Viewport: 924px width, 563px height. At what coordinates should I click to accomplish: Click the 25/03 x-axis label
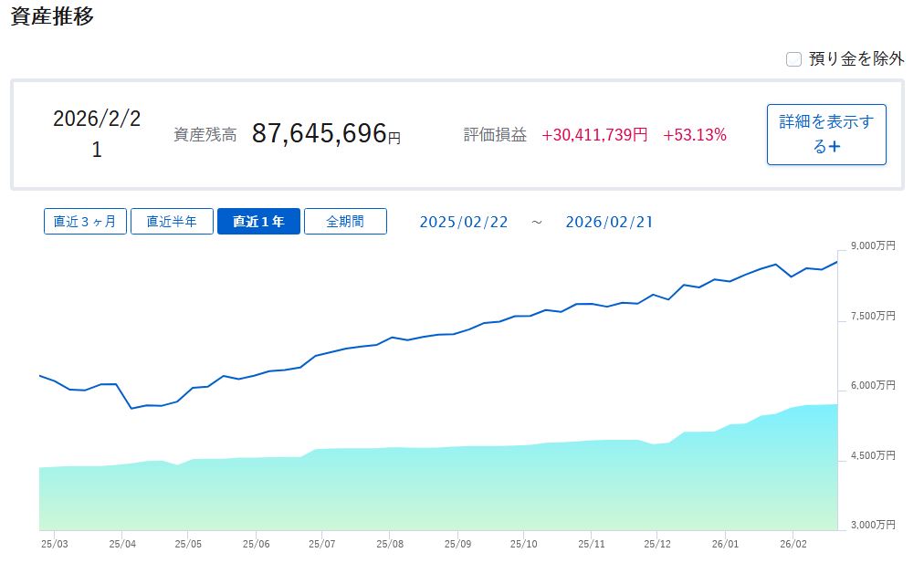(54, 544)
